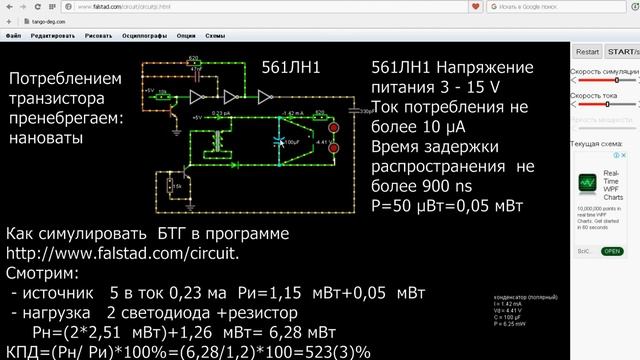This screenshot has height=360, width=640.
Task: Click the http://www.falstad.com/circuit. text
Action: tap(122, 253)
